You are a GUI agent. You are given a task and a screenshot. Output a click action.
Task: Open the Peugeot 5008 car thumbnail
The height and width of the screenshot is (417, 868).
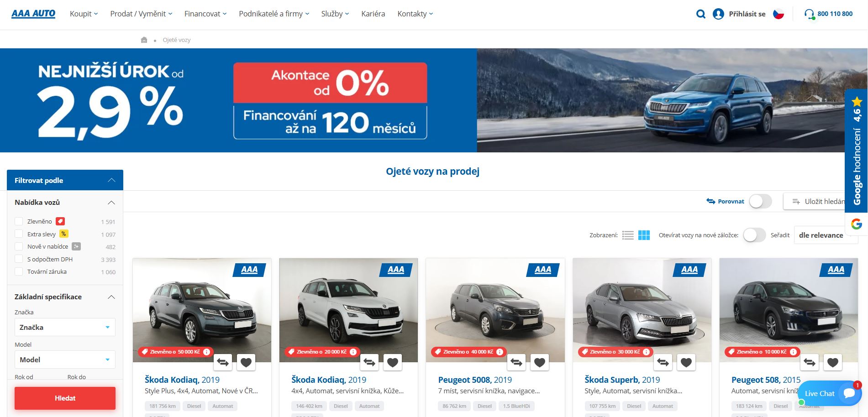pos(495,310)
